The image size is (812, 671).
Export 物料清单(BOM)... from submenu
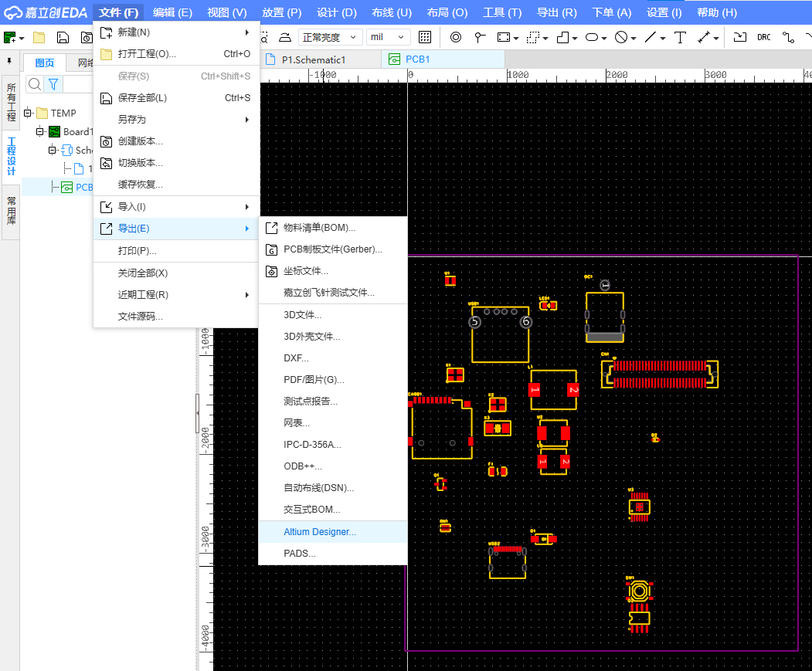pos(333,228)
